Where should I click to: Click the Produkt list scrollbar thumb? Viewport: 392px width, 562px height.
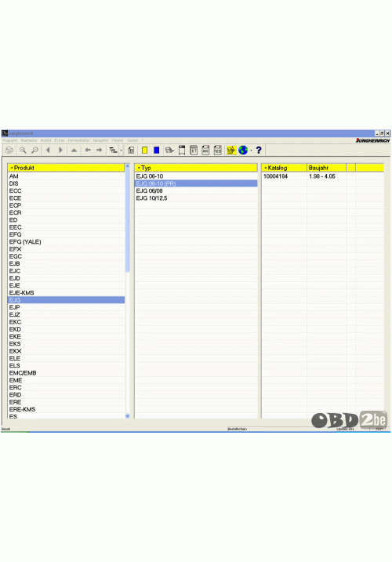click(x=127, y=220)
